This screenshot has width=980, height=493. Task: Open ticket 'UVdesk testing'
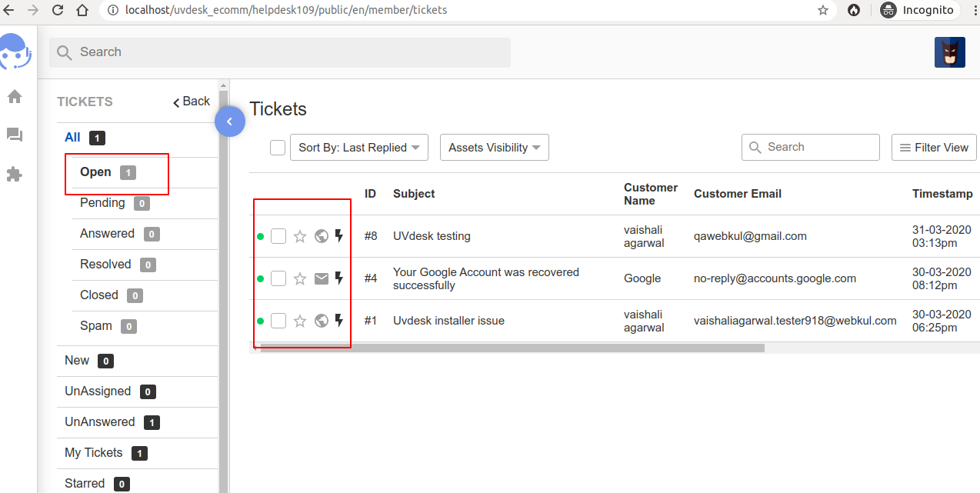pyautogui.click(x=432, y=236)
